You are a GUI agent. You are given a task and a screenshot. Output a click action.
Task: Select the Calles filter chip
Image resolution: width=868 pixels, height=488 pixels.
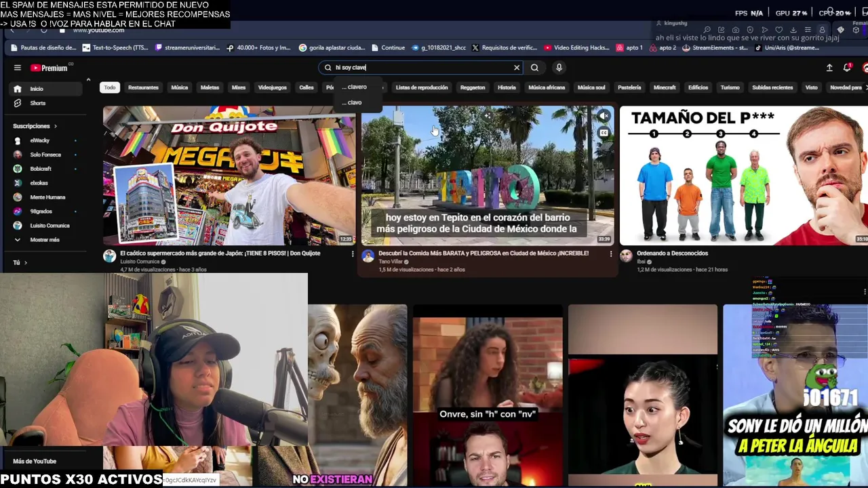pos(307,87)
